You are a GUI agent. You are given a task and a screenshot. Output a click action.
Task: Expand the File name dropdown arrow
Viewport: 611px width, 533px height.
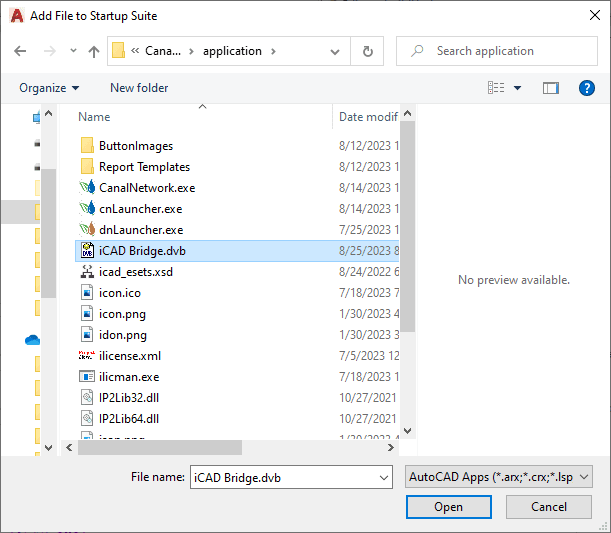[x=384, y=478]
